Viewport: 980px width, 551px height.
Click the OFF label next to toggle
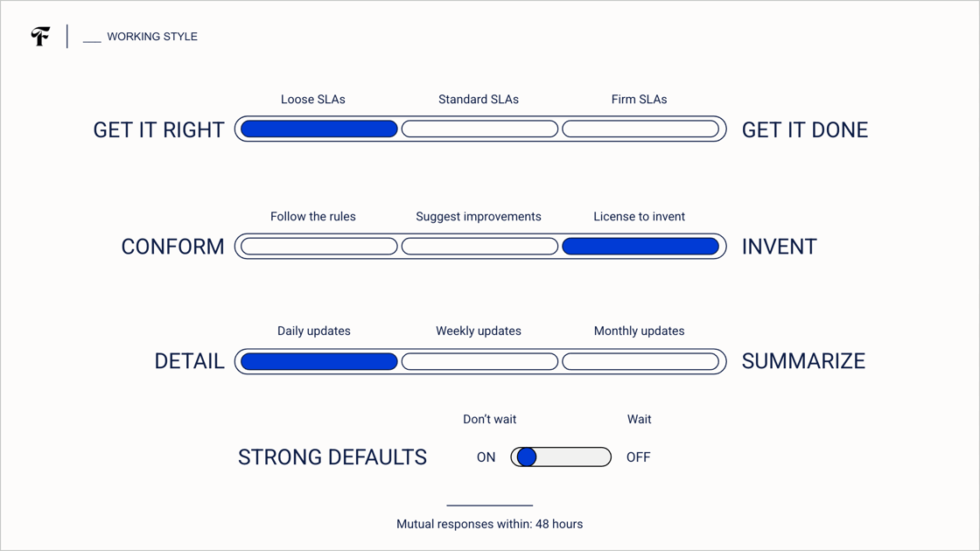tap(638, 457)
